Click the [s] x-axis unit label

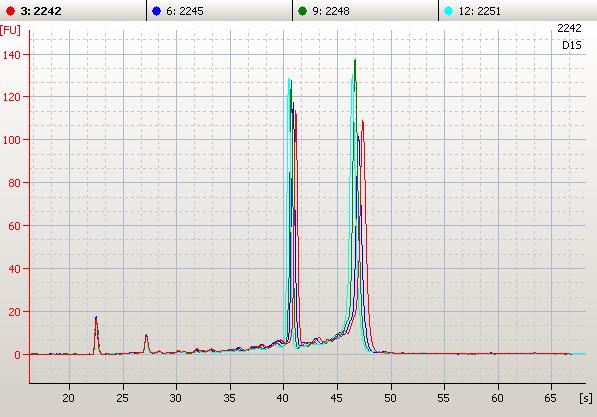(586, 398)
